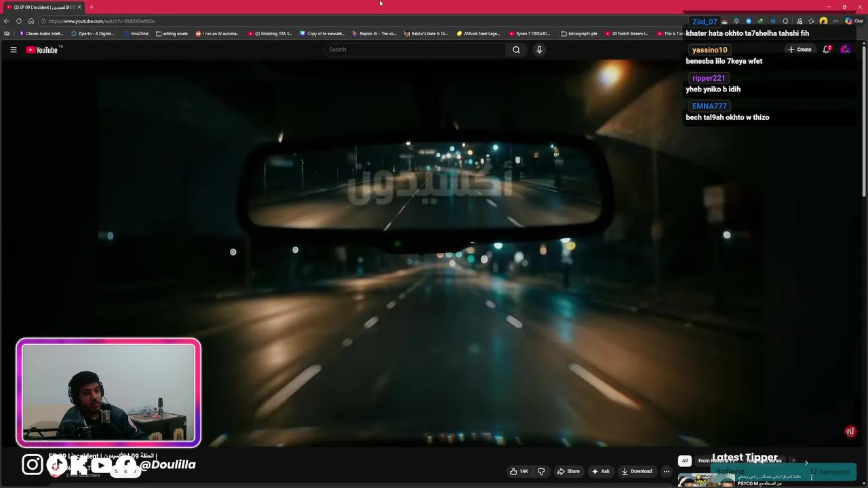The width and height of the screenshot is (868, 488).
Task: Click the address bar URL
Action: point(102,21)
